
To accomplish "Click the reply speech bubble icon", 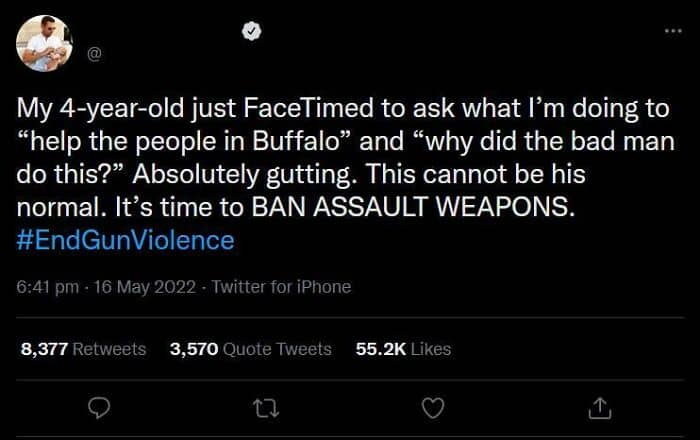I will coord(98,407).
